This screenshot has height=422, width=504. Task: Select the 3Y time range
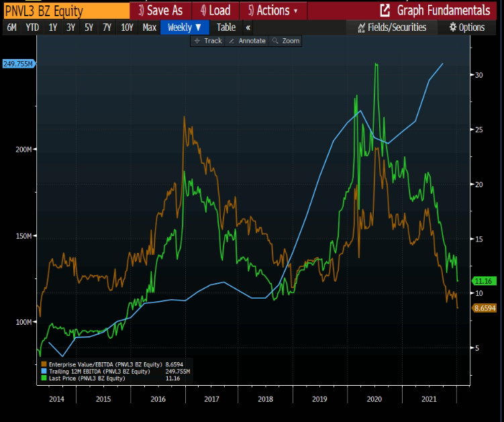70,28
